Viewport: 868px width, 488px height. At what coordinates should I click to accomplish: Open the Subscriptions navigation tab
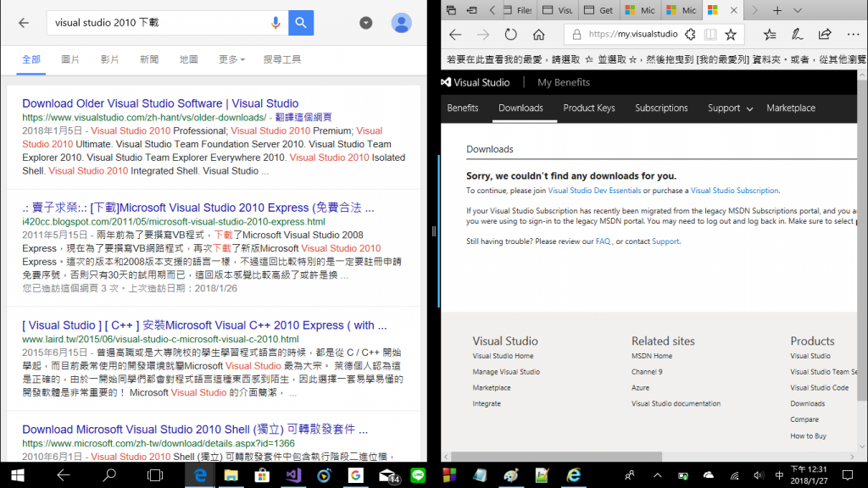coord(661,108)
